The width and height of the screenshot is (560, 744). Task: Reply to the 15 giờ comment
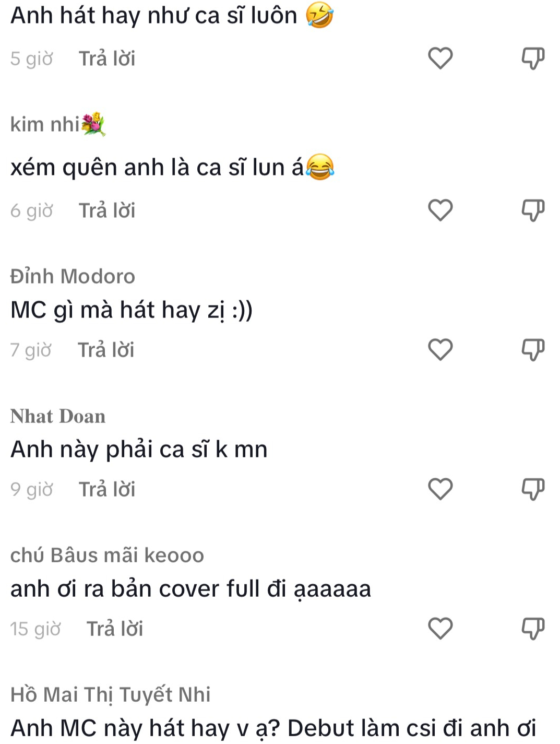(x=115, y=629)
